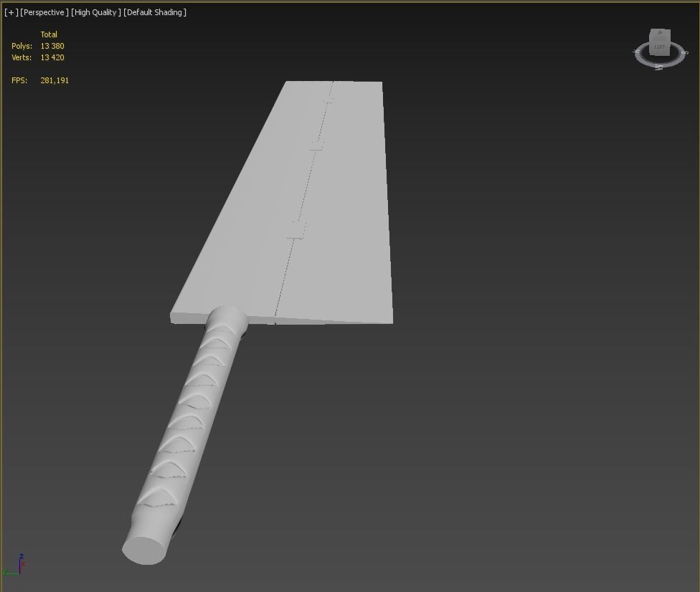This screenshot has width=700, height=592.
Task: Click the Polys: label
Action: (22, 46)
